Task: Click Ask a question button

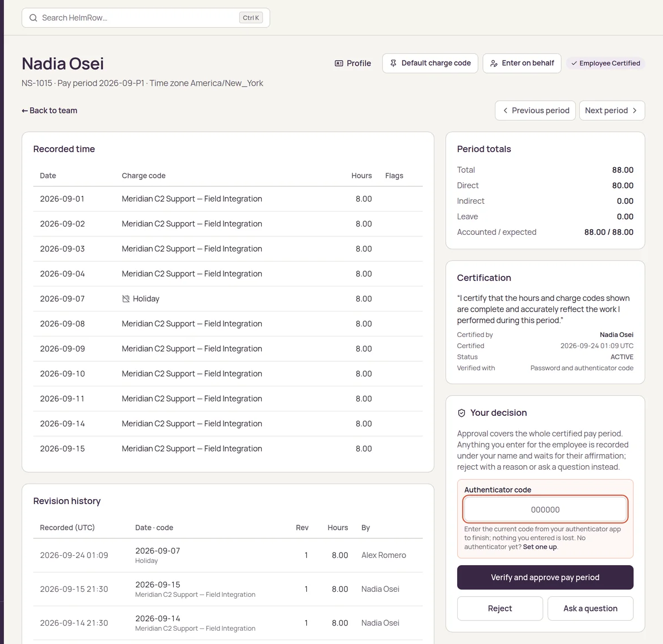Action: [x=590, y=608]
